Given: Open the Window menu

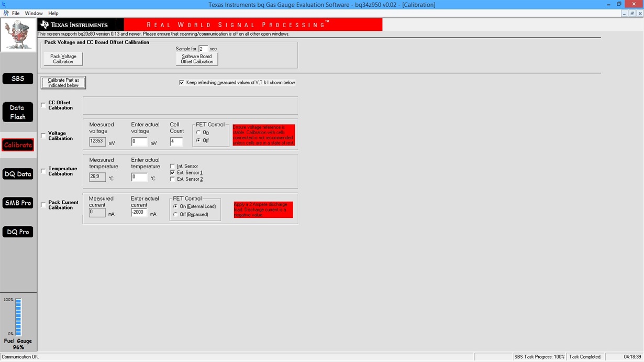Looking at the screenshot, I should [34, 13].
